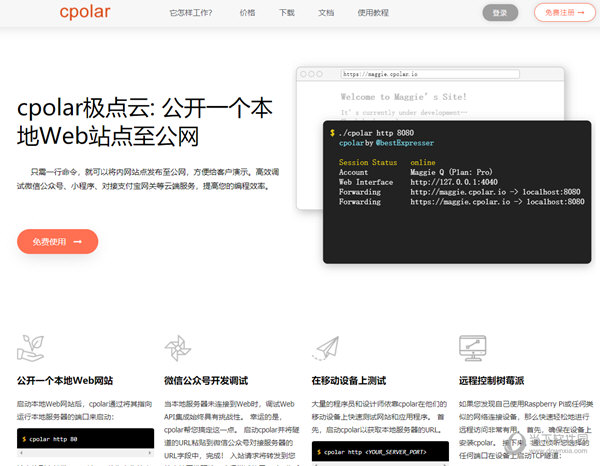
Task: Click the left arrow of code block scrollbar
Action: pyautogui.click(x=21, y=453)
